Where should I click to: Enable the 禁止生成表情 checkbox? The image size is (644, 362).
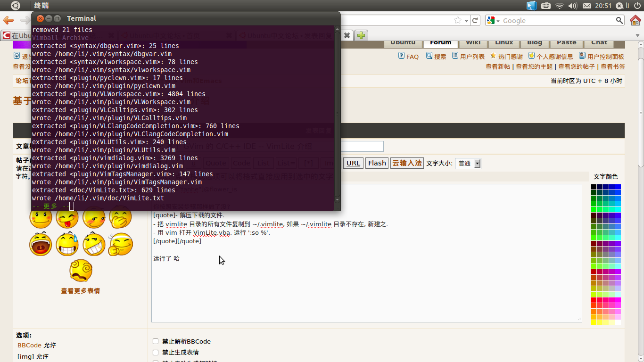[156, 352]
